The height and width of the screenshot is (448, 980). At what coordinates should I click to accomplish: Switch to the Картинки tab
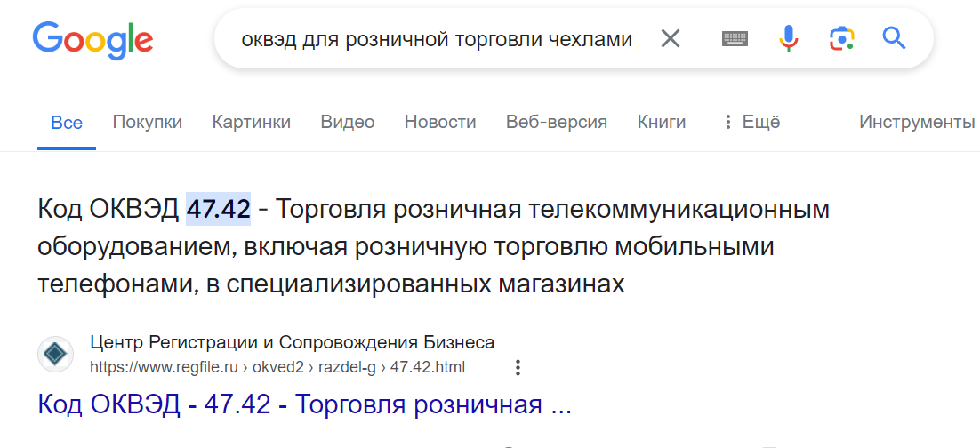click(x=252, y=122)
